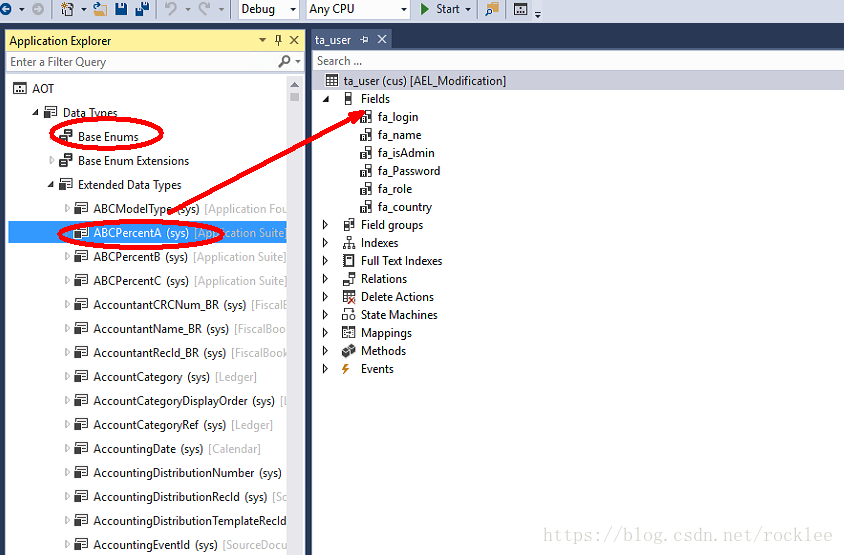The height and width of the screenshot is (555, 844).
Task: Select ABCModelType (sys) tree item
Action: pyautogui.click(x=146, y=209)
